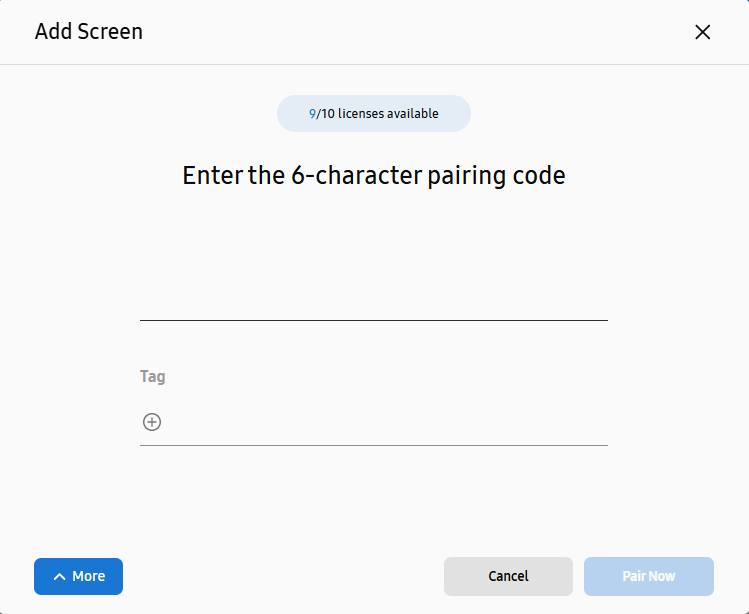Dismiss the dialog using the Cancel button
Screen dimensions: 749x614
(508, 576)
